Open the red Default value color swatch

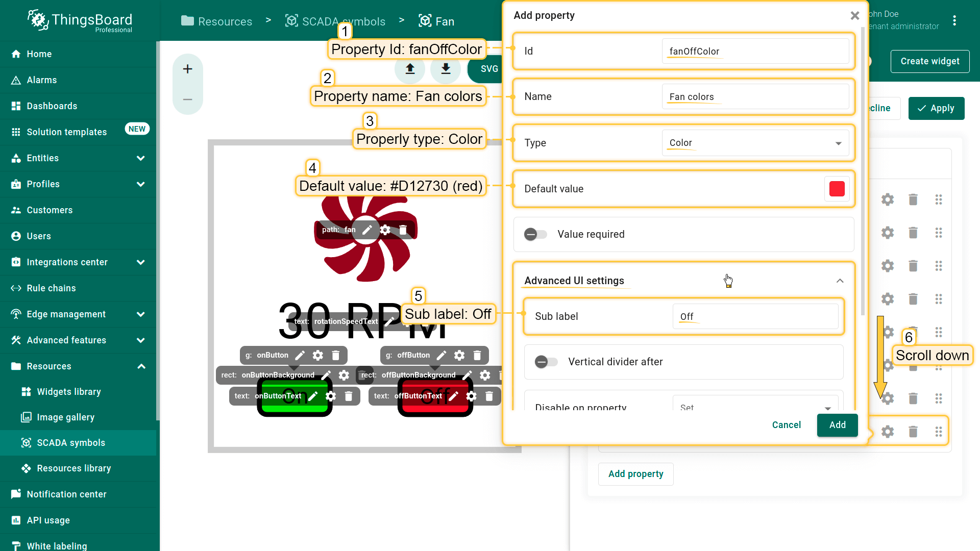pos(837,189)
